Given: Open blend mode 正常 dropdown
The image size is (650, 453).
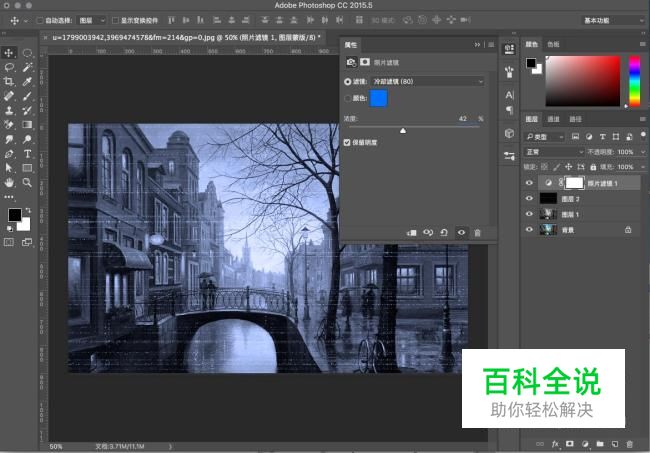Looking at the screenshot, I should tap(554, 152).
